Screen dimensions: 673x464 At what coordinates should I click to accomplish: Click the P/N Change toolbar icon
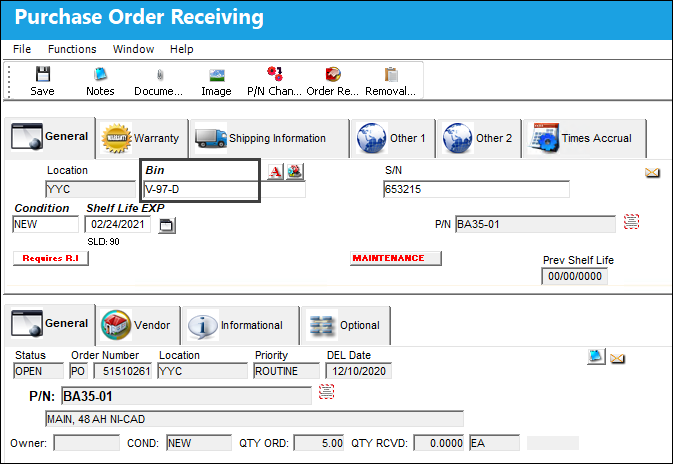click(x=274, y=81)
